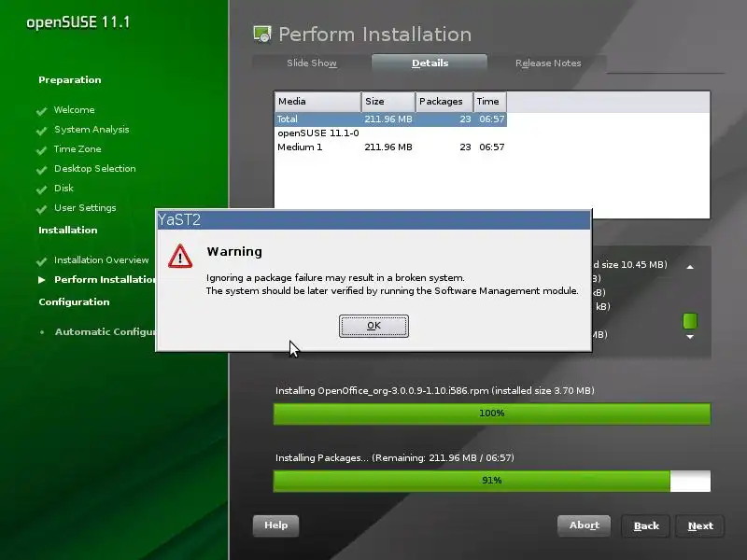Click the 91% total progress bar
The image size is (747, 560).
(492, 481)
